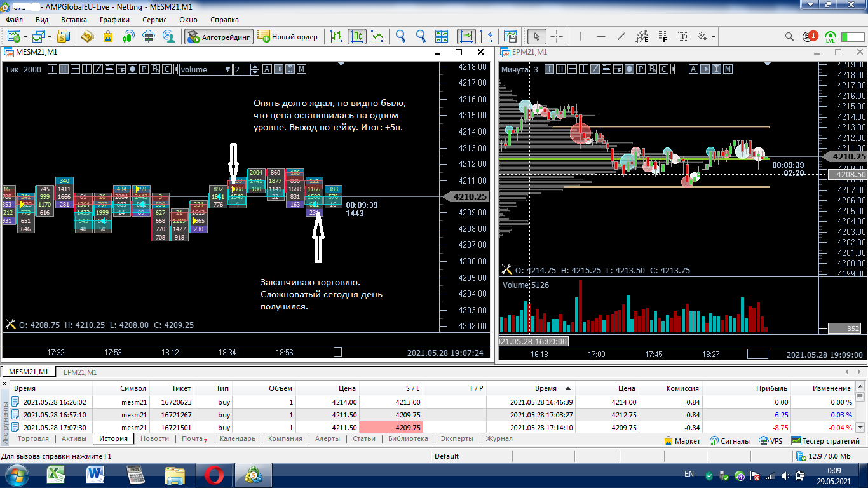Select the equidistant channel tool
The height and width of the screenshot is (488, 868).
click(x=642, y=36)
